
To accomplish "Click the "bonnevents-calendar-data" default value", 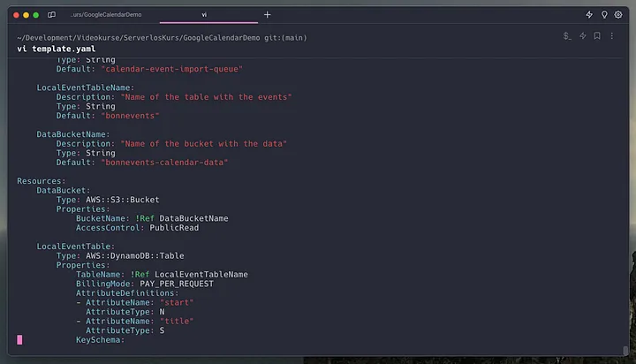I will click(164, 163).
